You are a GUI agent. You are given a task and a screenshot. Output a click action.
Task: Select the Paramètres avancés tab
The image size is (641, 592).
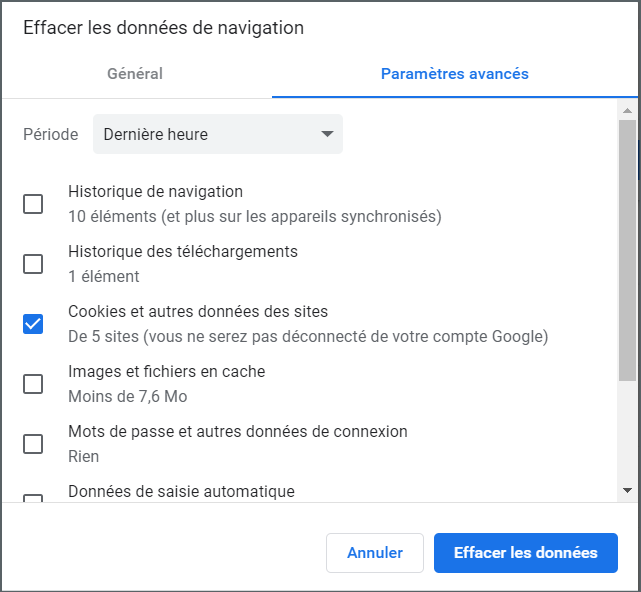(x=455, y=74)
